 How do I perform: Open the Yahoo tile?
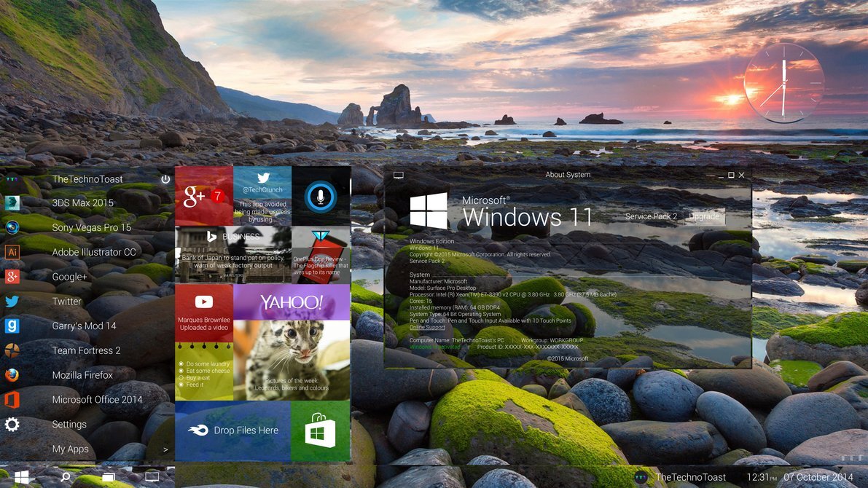pos(292,302)
